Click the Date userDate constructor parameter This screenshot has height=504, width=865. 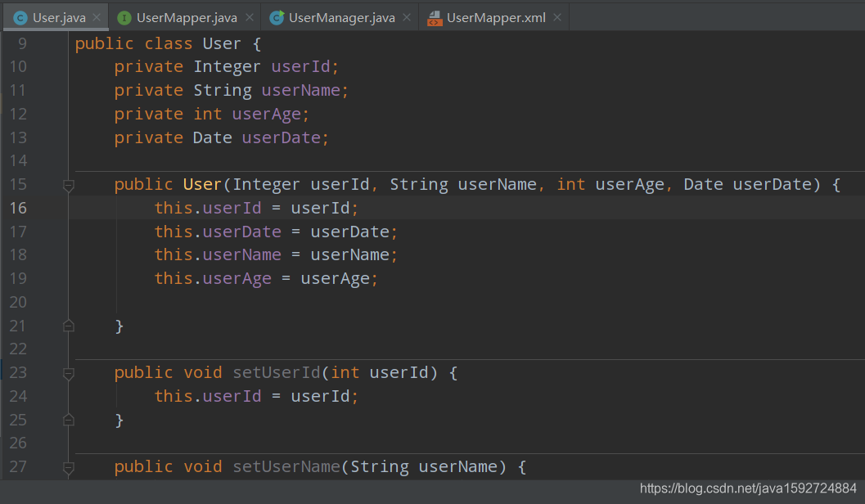click(748, 184)
